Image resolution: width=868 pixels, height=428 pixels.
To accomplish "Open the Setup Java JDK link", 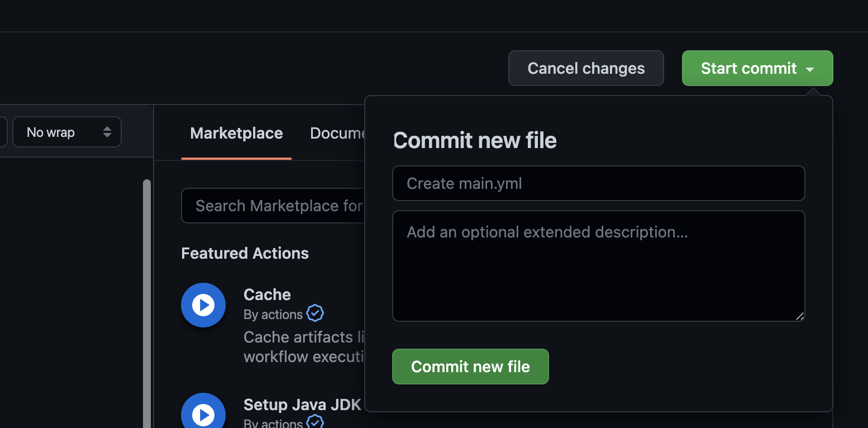I will [302, 405].
